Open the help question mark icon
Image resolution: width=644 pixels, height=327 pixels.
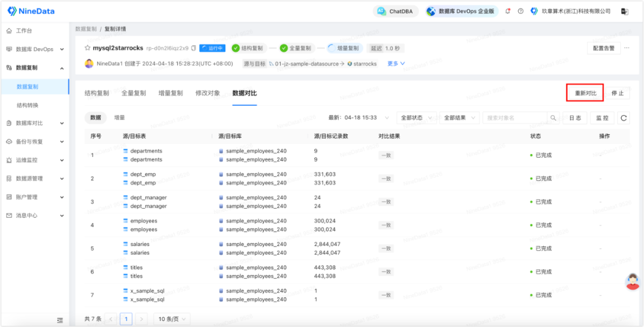click(521, 11)
